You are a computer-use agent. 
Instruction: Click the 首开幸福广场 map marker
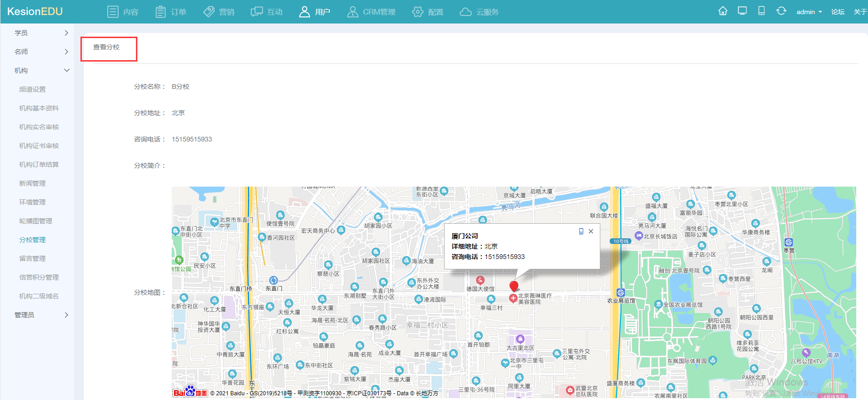(x=454, y=353)
